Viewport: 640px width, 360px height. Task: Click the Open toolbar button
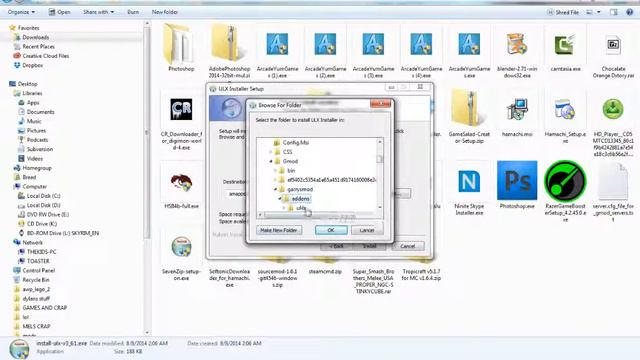(x=60, y=12)
